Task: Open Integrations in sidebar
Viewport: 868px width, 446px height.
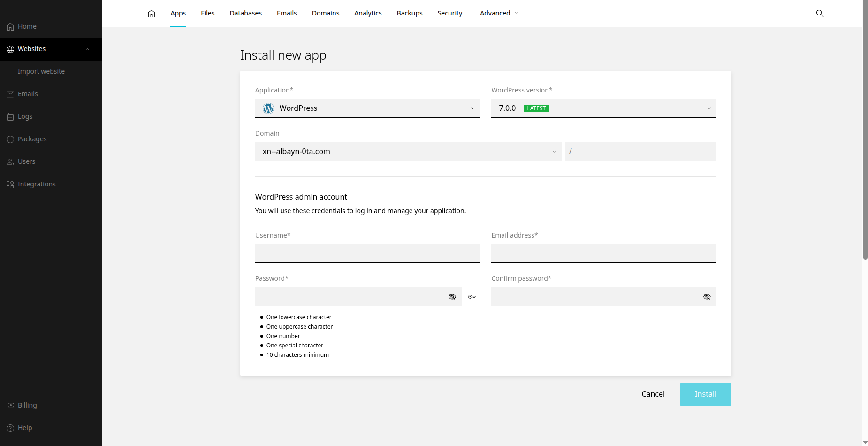Action: click(x=37, y=184)
